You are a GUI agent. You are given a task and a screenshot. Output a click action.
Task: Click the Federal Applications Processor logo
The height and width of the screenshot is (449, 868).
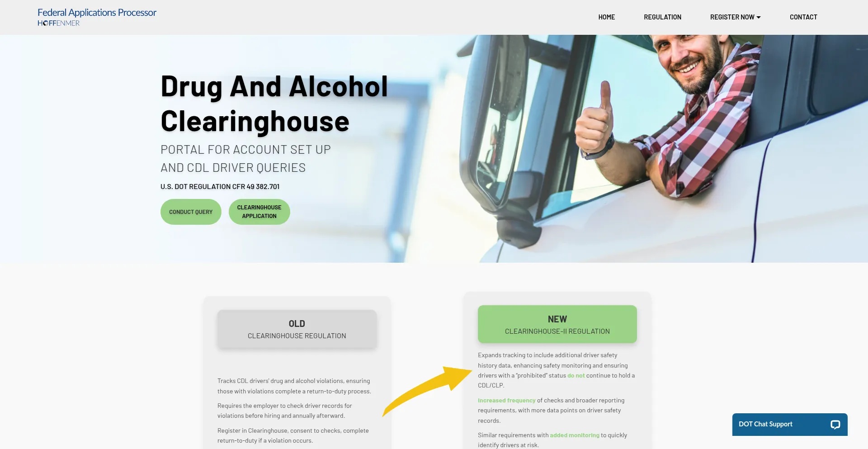click(97, 17)
